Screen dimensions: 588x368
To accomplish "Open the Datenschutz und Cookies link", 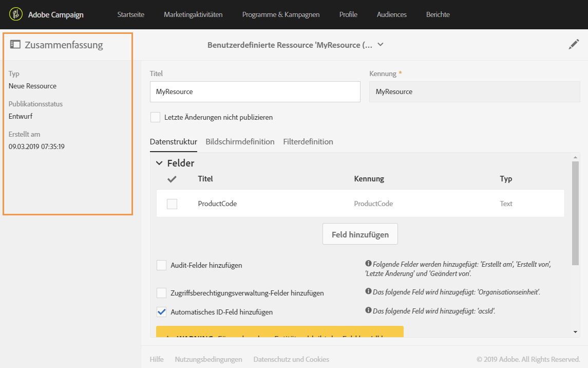I will click(x=291, y=359).
